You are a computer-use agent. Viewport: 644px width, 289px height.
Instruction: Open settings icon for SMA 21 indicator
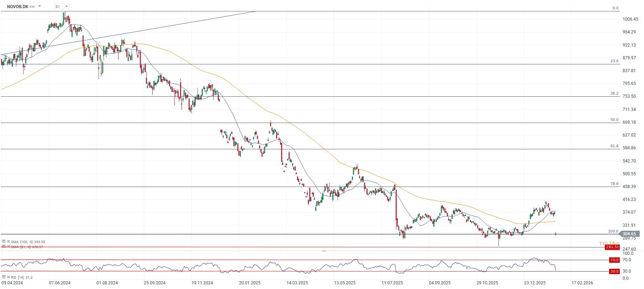point(4,246)
